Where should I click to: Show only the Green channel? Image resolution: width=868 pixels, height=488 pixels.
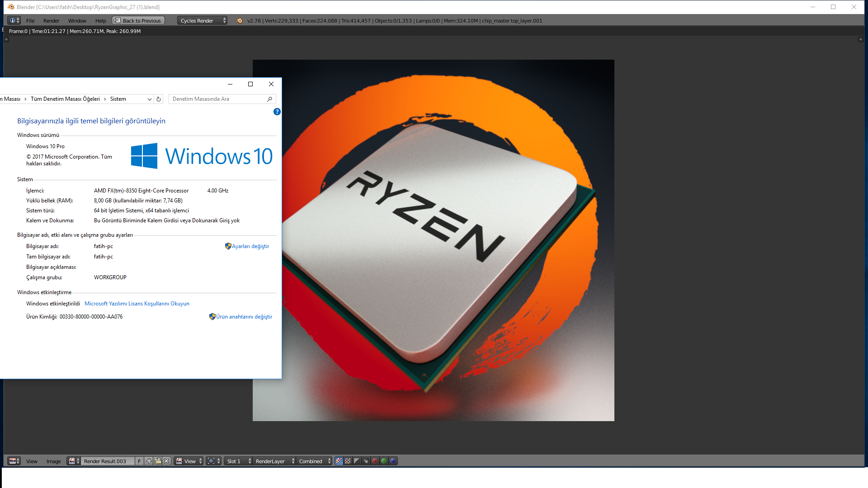(384, 461)
